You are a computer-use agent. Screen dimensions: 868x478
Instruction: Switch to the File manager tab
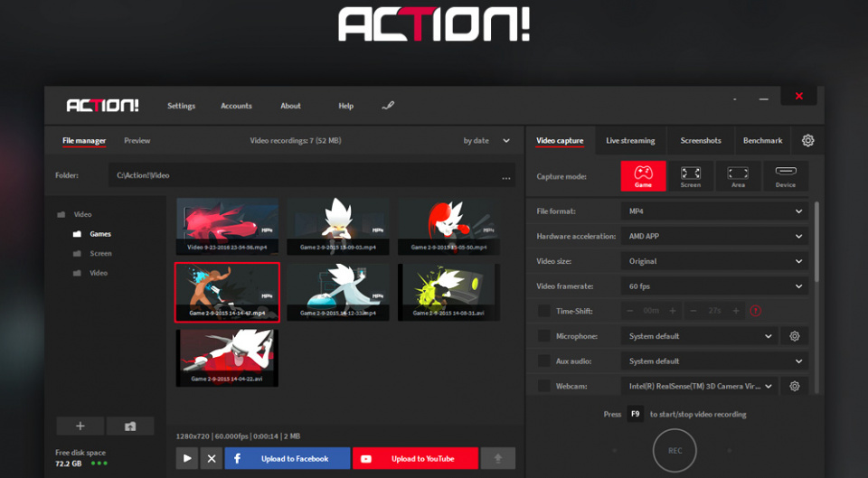point(83,141)
